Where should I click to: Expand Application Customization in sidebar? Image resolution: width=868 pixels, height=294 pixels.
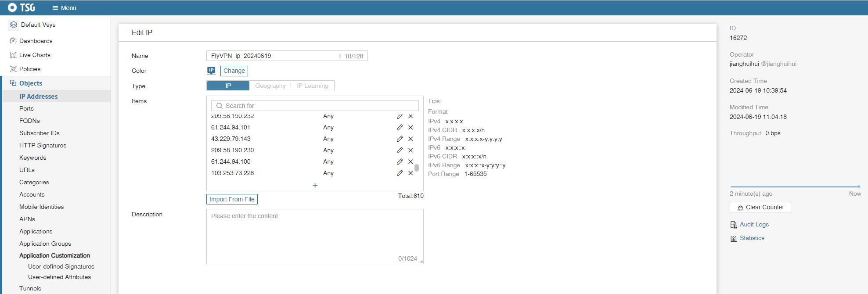[54, 255]
